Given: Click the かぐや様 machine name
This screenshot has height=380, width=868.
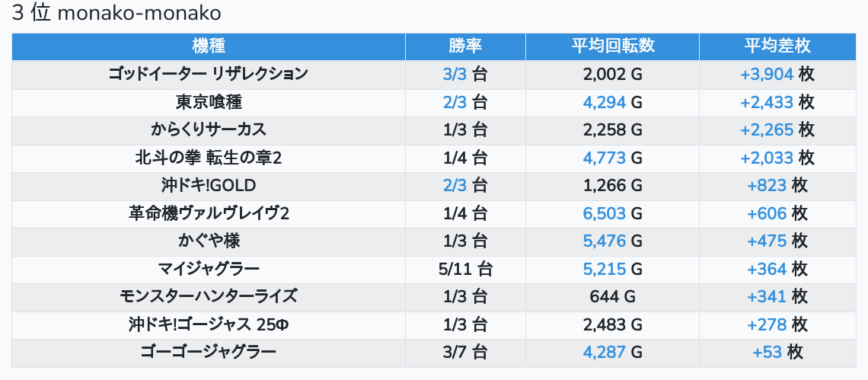Looking at the screenshot, I should [208, 241].
